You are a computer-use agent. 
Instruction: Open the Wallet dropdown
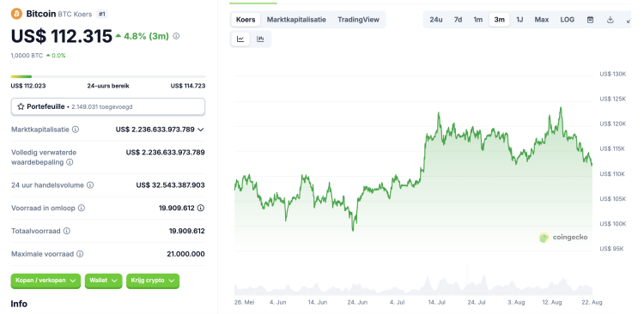point(104,281)
